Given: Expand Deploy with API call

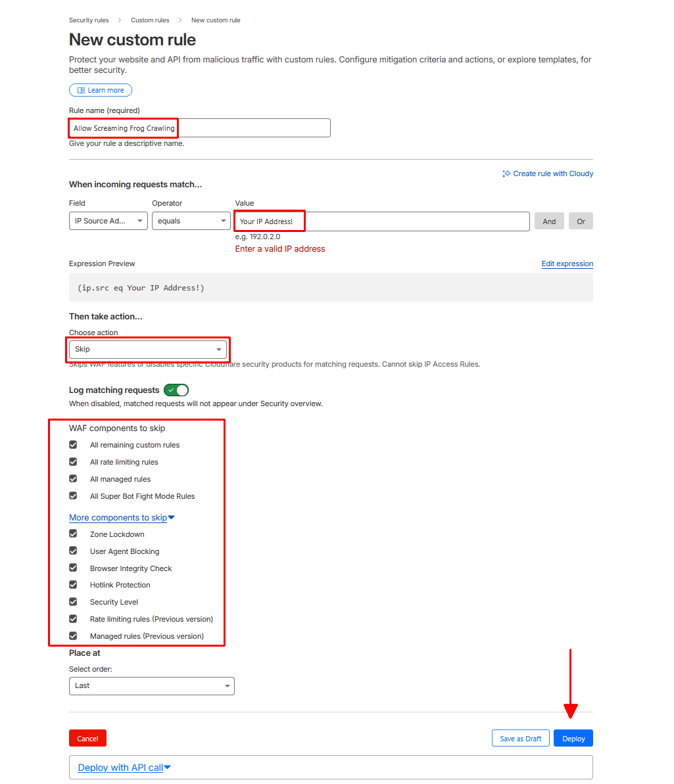Looking at the screenshot, I should coord(124,767).
